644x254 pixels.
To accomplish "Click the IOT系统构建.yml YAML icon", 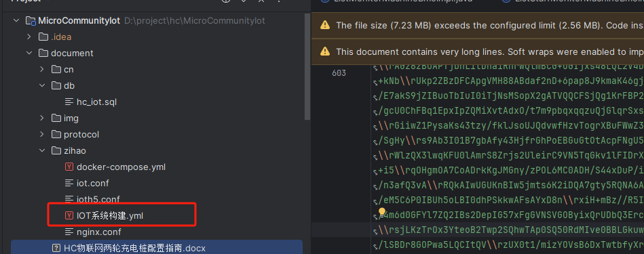I will 69,215.
